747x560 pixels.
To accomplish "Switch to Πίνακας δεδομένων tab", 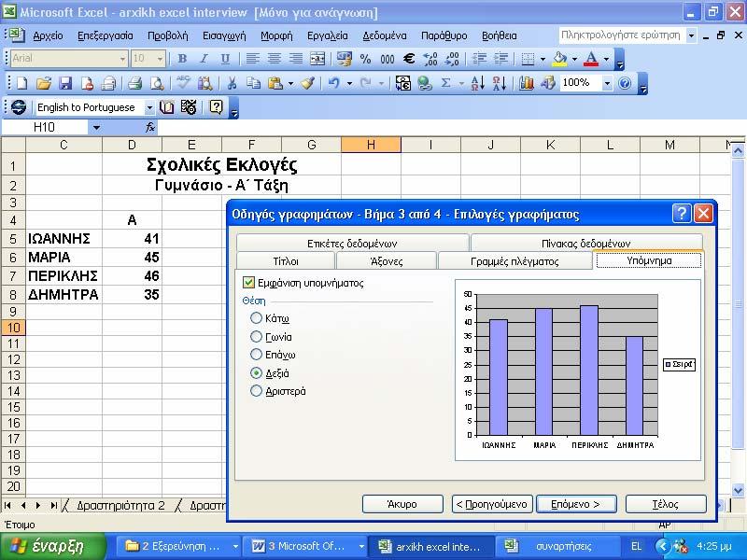I will click(586, 244).
